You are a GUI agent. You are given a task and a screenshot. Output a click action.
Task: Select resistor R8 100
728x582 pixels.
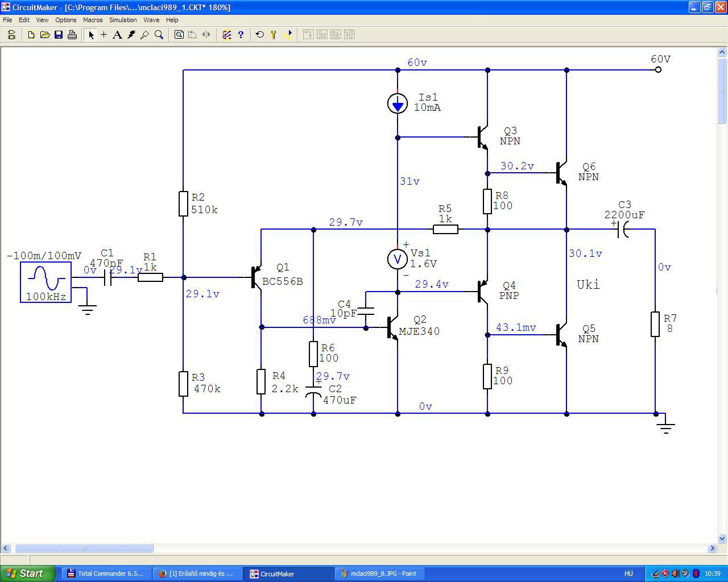coord(487,201)
